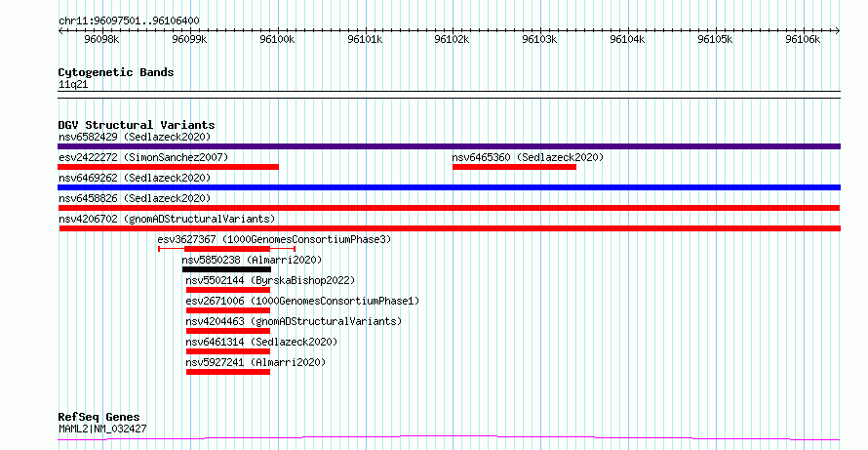Click the red nsv5927241 variant bar
This screenshot has height=450, width=868.
tap(228, 372)
